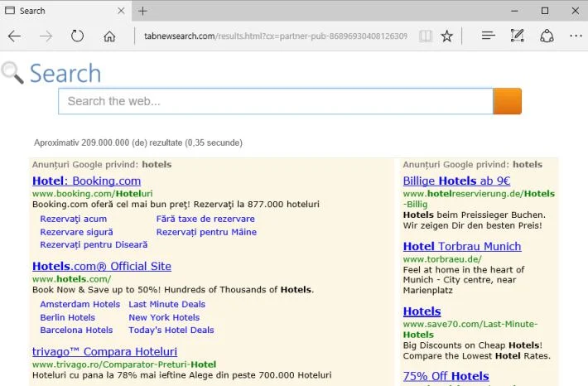Click www.hotelreservierung.de green URL

(x=479, y=199)
